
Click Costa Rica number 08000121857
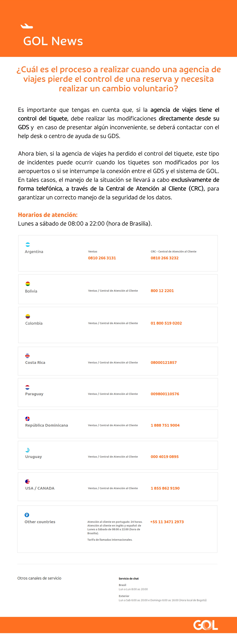[164, 363]
